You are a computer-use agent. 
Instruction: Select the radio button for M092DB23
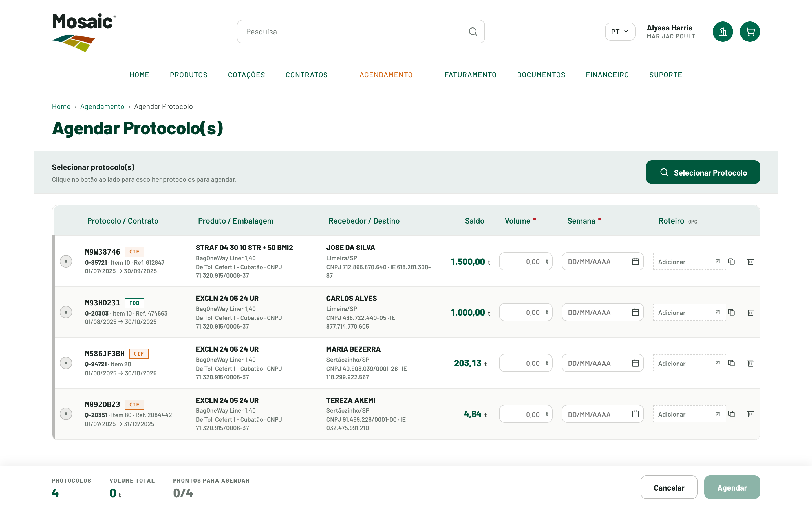click(x=66, y=413)
